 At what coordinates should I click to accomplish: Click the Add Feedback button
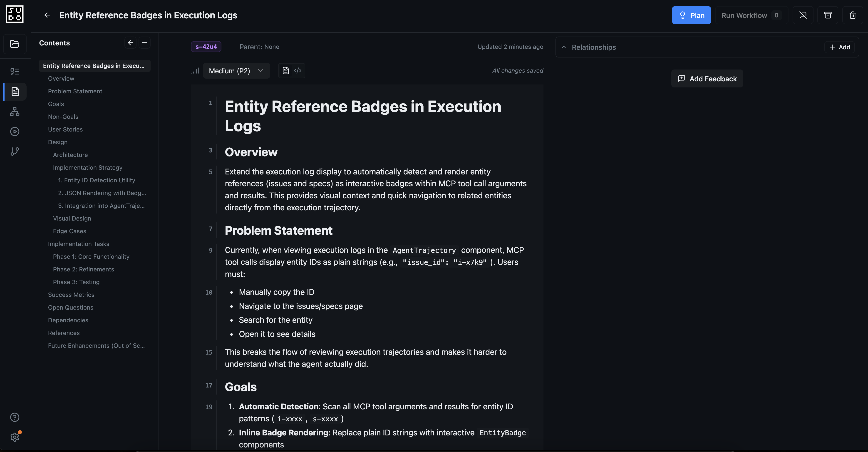click(707, 78)
